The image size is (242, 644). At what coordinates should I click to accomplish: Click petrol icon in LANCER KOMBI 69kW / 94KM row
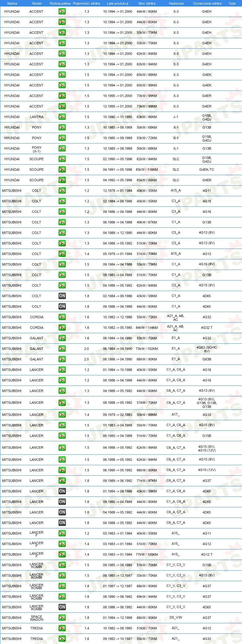pos(62,597)
